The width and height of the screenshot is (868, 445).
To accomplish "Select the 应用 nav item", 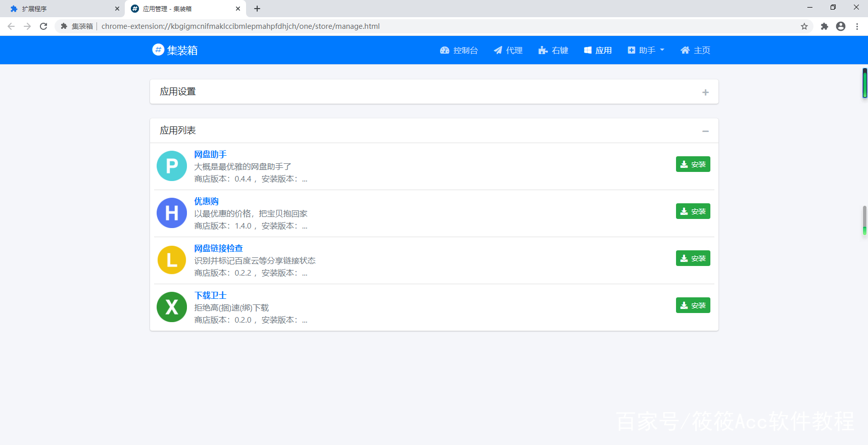I will [x=598, y=50].
